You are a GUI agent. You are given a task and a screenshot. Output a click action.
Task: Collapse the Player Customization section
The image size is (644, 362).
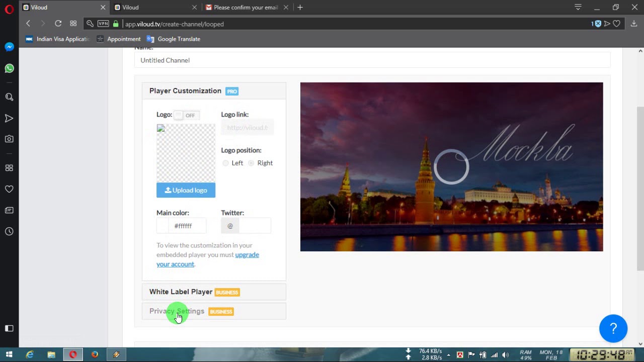point(214,90)
